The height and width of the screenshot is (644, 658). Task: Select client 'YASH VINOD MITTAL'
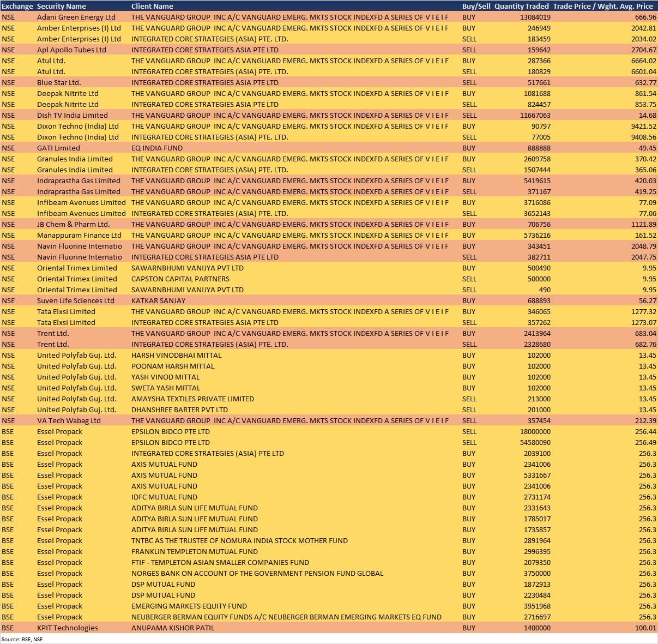[x=165, y=377]
